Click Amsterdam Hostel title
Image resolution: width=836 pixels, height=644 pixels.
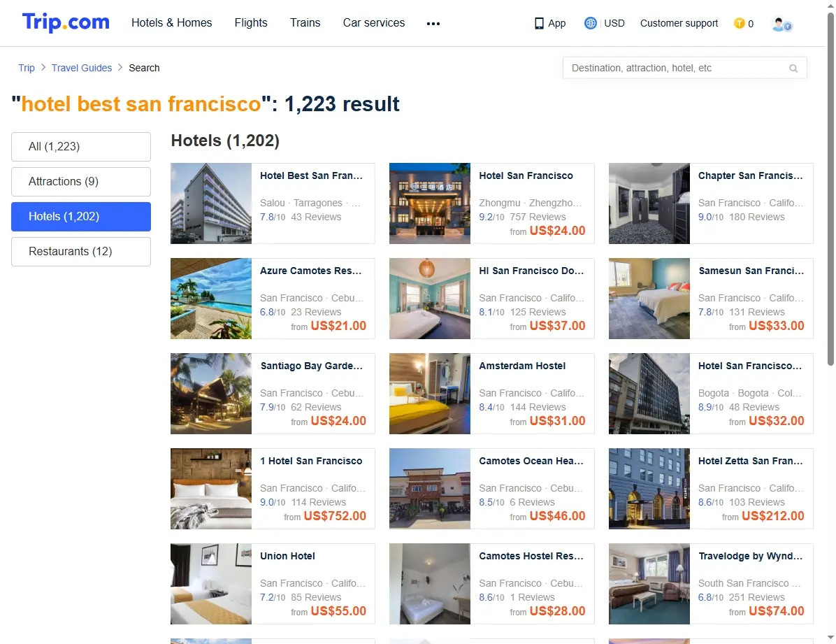pos(522,366)
